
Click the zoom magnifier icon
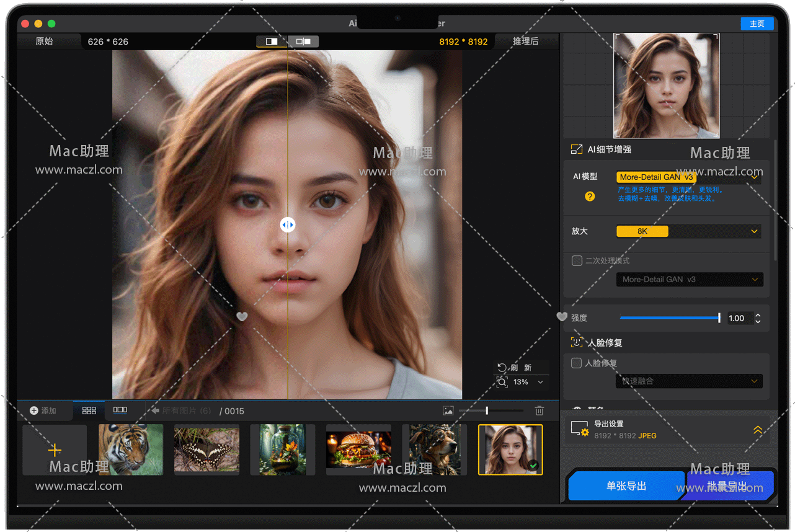point(502,382)
